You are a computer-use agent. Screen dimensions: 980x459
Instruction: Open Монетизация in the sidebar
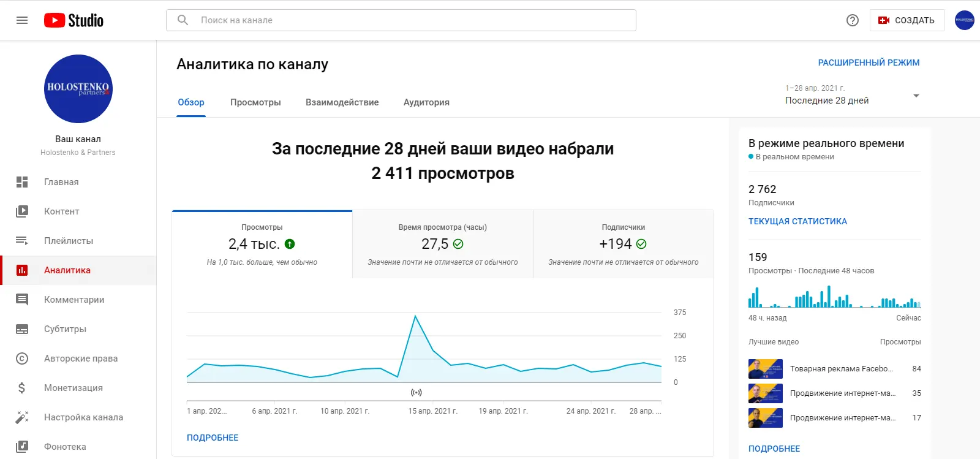coord(78,388)
